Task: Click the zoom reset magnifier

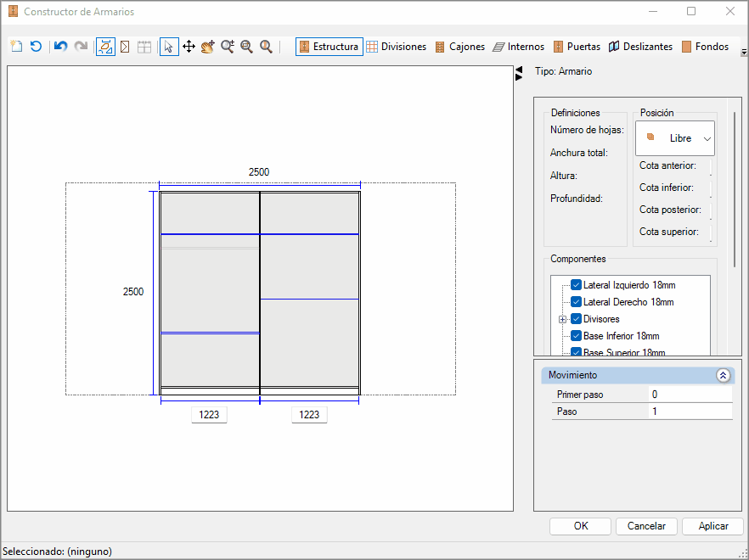Action: [266, 47]
